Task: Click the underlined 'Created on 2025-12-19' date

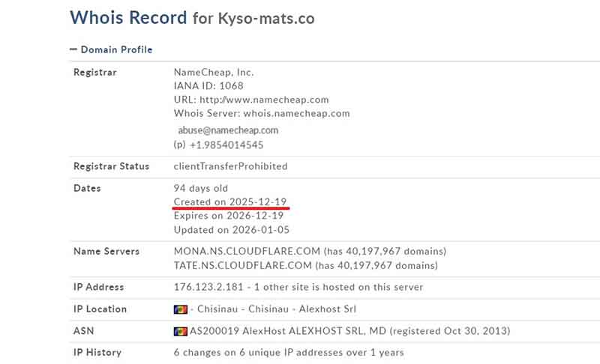Action: pos(230,202)
